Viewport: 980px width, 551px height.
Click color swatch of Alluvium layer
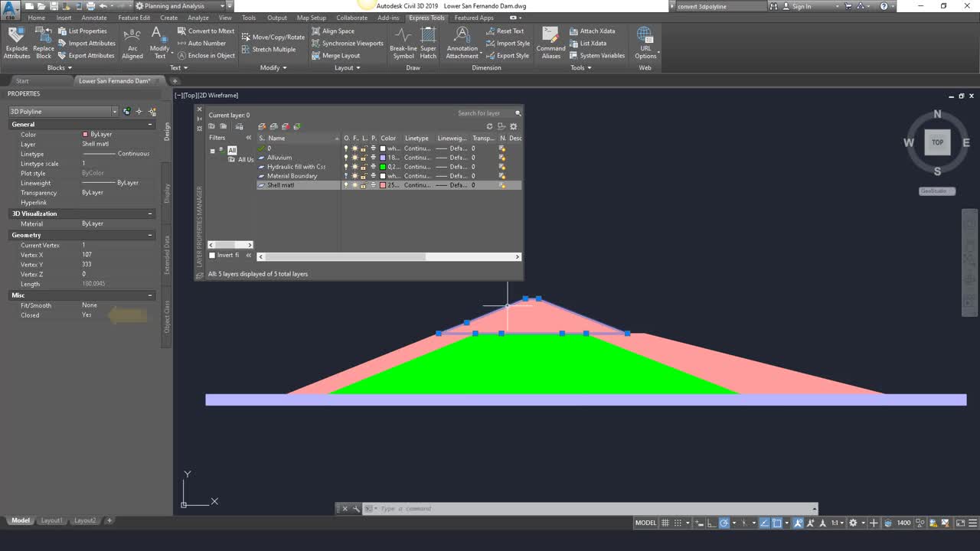pos(383,158)
